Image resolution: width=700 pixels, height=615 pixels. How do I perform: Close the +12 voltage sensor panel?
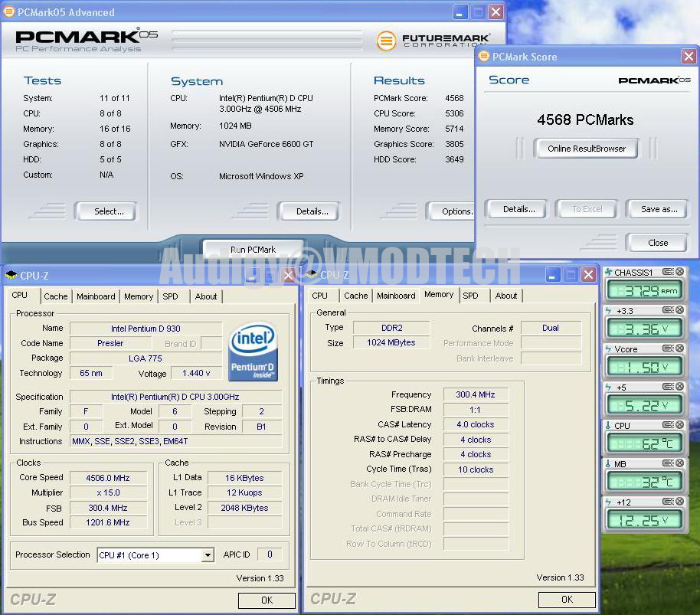pos(679,502)
